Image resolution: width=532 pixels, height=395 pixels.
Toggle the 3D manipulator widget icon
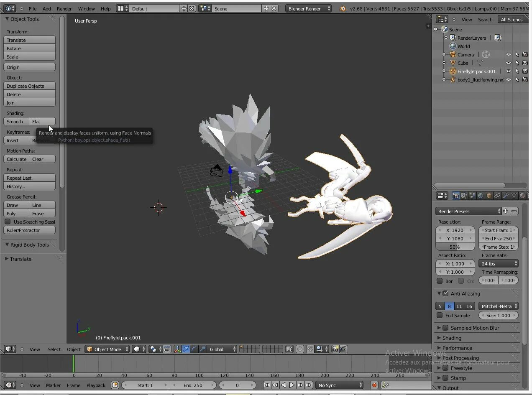(177, 349)
